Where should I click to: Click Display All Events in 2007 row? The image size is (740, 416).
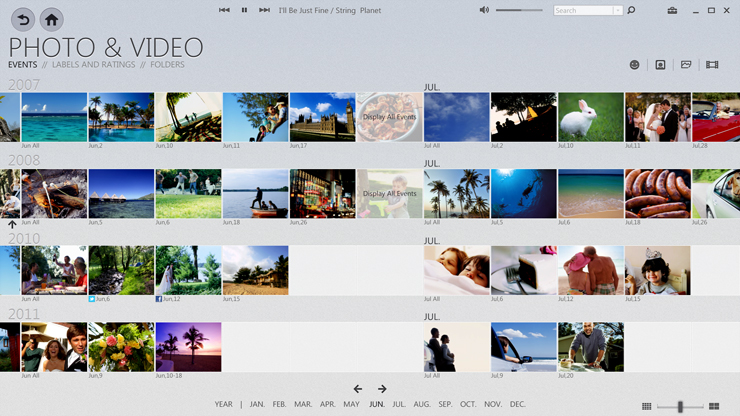[x=389, y=117]
